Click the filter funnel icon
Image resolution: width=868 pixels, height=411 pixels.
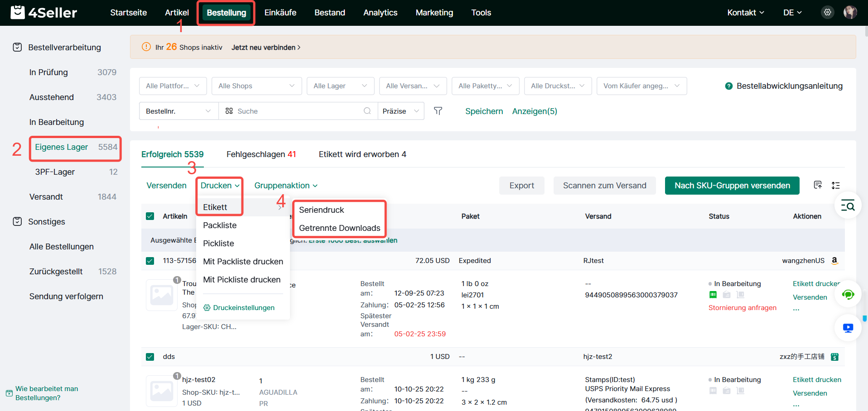point(438,111)
